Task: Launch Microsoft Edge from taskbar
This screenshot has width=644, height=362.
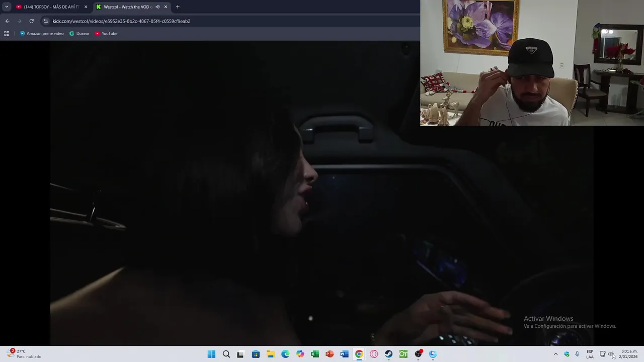Action: (285, 354)
